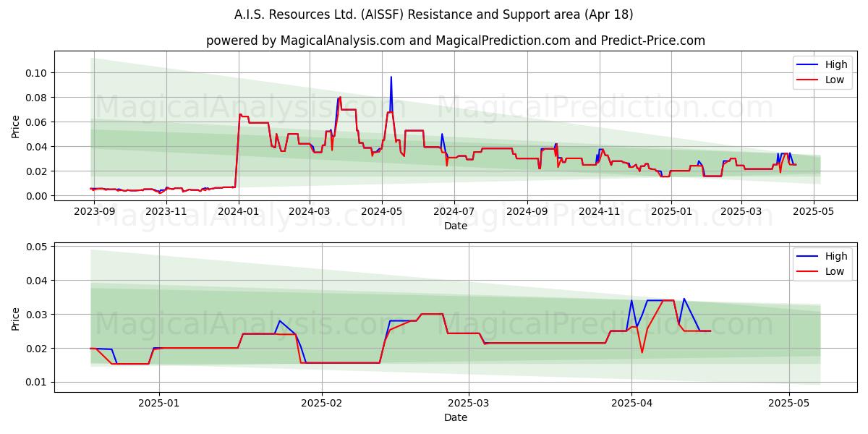
Task: Click the Price axis label of the 2025 zoomed chart
Action: (16, 318)
